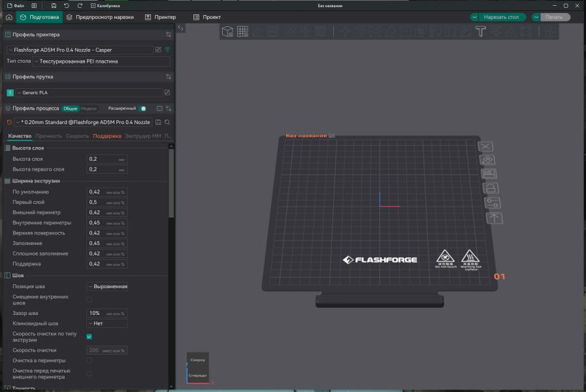The width and height of the screenshot is (586, 392).
Task: Uncheck Скорость очистки по типу экструзии
Action: click(x=90, y=336)
